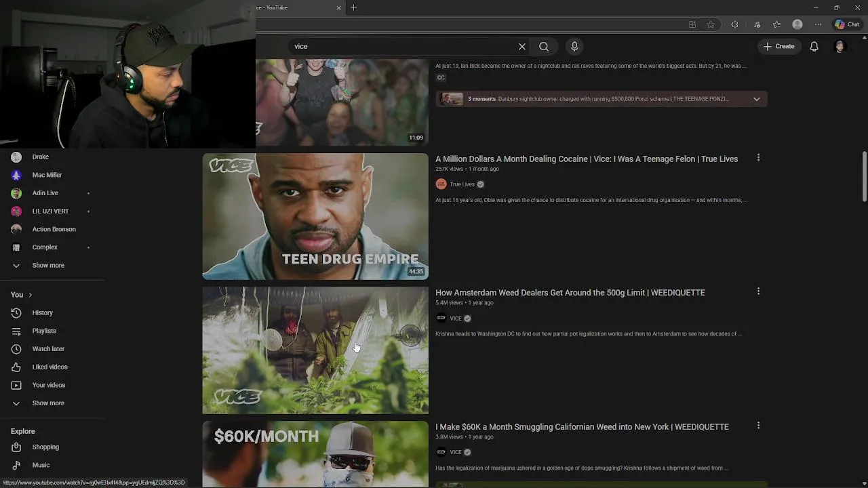The image size is (868, 488).
Task: Click the Music note icon
Action: (x=16, y=465)
